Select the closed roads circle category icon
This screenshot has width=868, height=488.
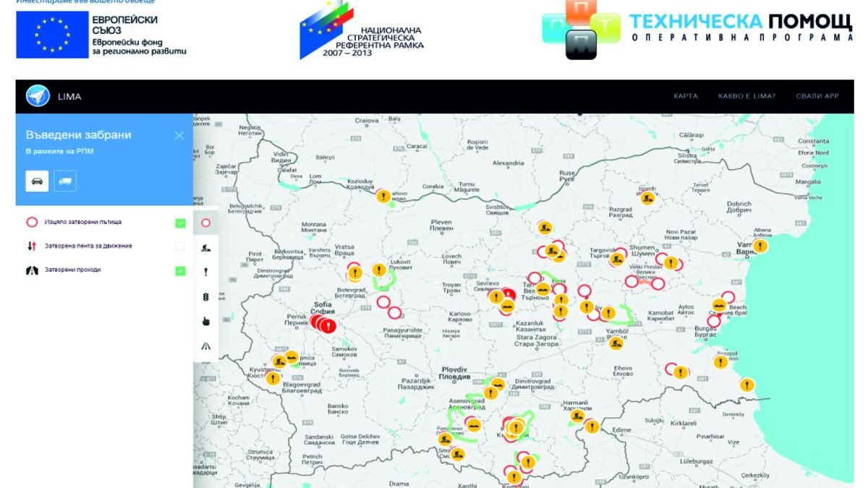(206, 223)
